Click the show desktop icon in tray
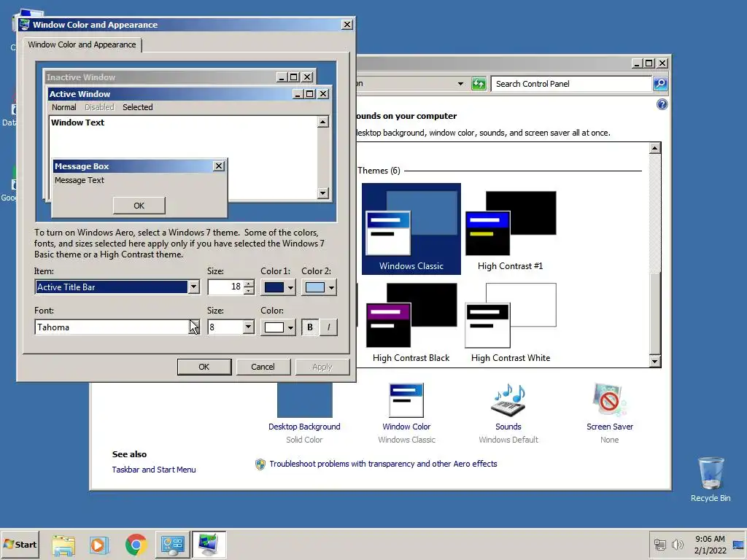Viewport: 747px width, 560px height. coord(738,544)
